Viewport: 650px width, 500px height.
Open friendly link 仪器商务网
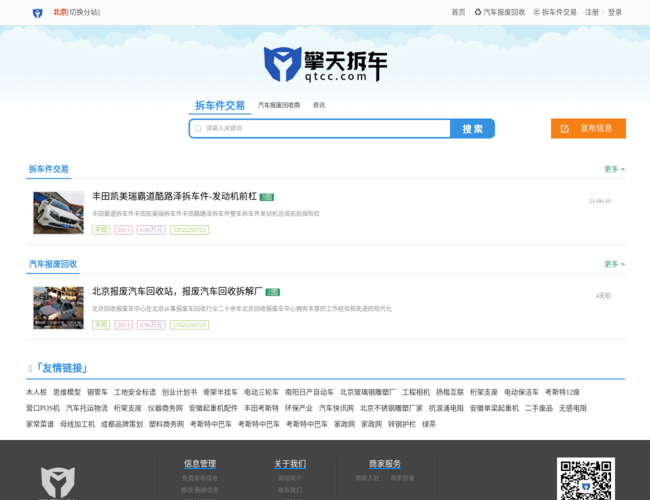165,408
